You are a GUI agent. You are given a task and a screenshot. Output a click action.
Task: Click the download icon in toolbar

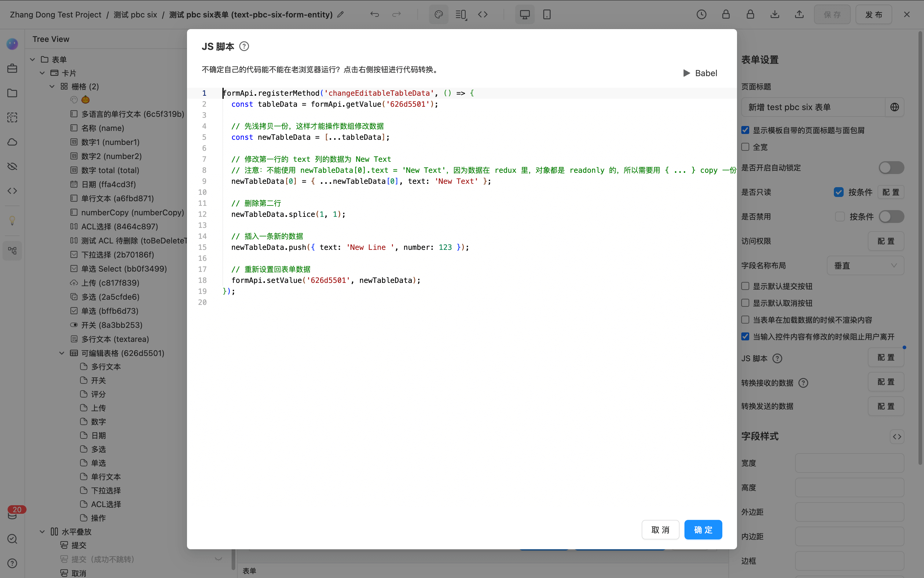tap(775, 15)
